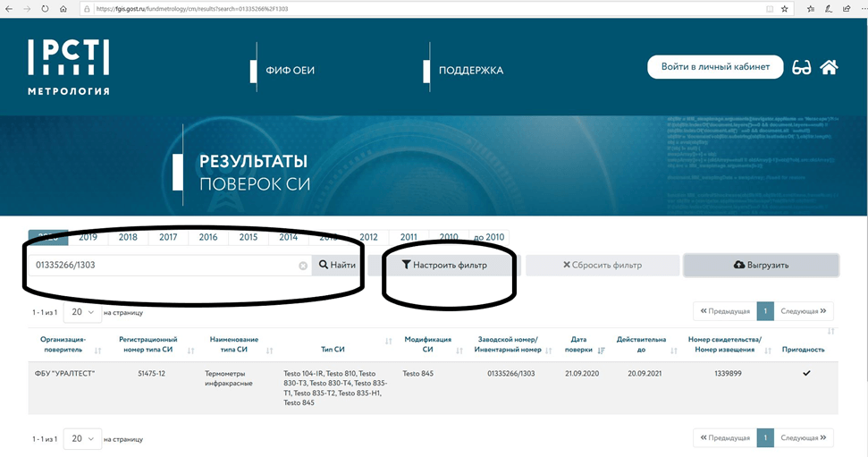Screen dimensions: 868x457
Task: Click the add notes pen icon
Action: point(828,9)
